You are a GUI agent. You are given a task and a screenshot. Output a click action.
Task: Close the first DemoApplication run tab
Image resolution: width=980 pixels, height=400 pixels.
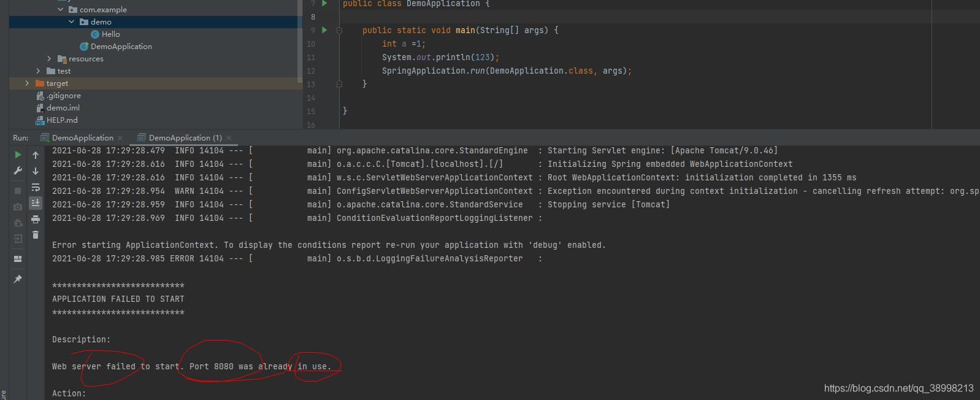tap(120, 138)
